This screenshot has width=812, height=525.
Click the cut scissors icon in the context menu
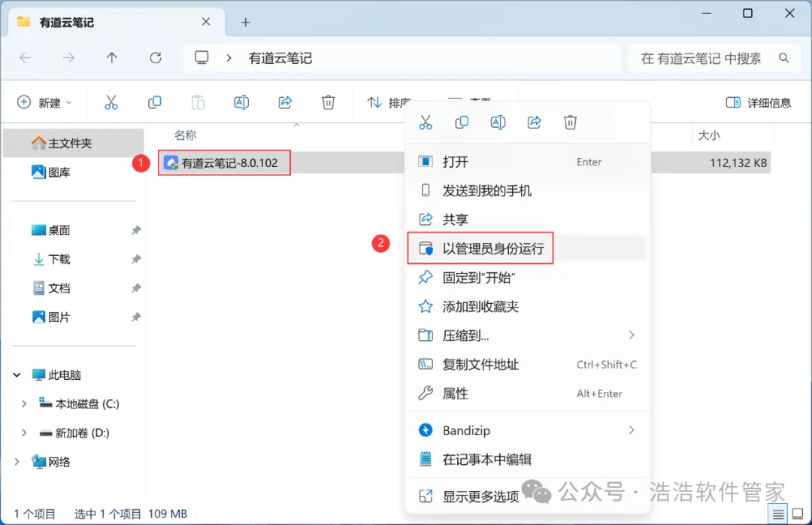click(425, 123)
